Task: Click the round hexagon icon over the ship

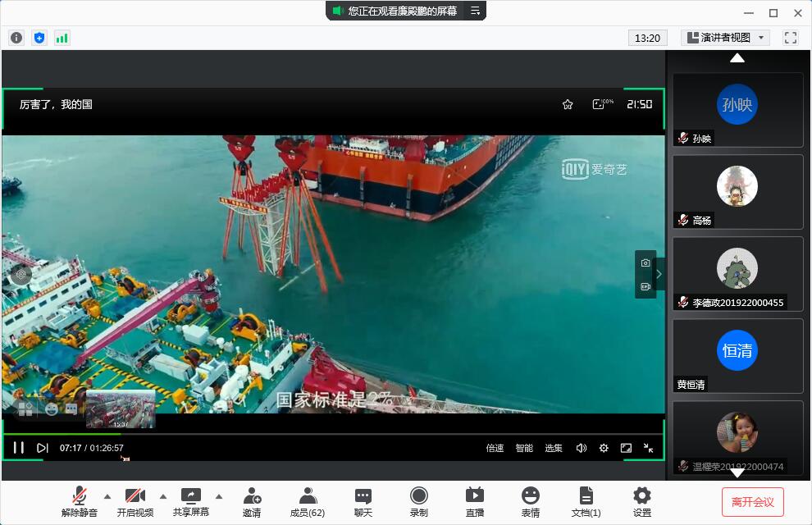Action: click(x=21, y=275)
